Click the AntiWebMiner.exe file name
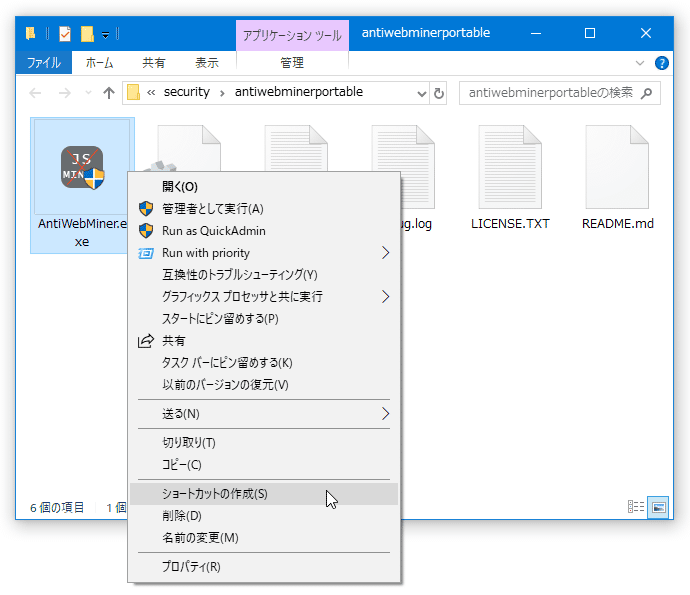The width and height of the screenshot is (690, 595). [x=82, y=232]
